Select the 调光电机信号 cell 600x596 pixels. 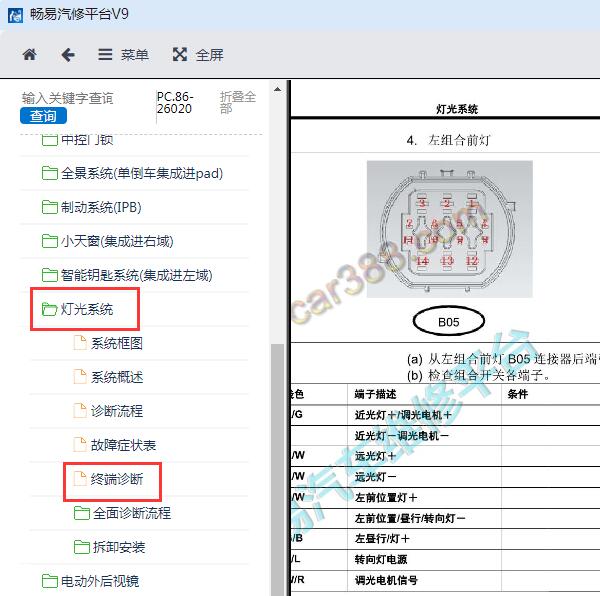click(x=424, y=580)
